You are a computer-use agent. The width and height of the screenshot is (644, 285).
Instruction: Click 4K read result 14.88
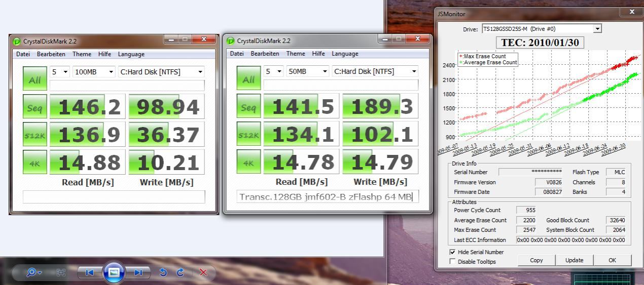87,162
